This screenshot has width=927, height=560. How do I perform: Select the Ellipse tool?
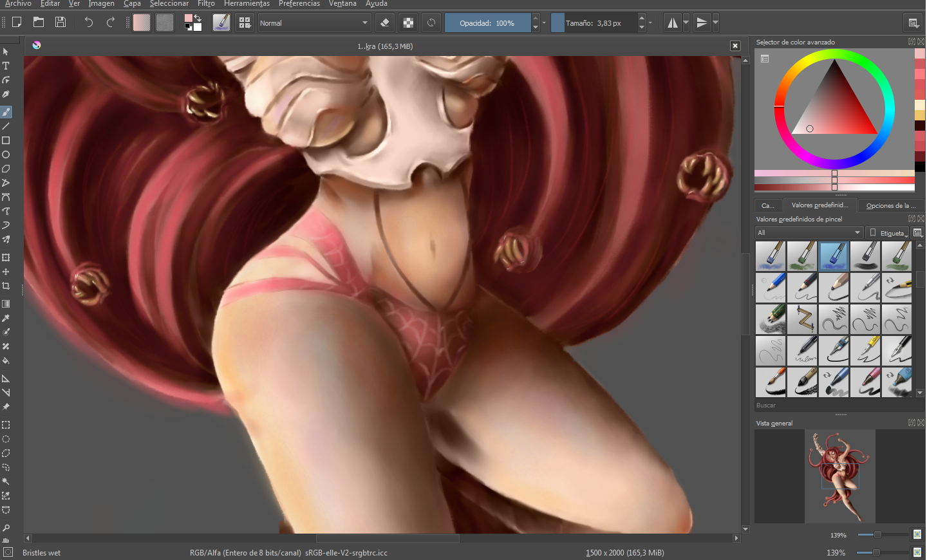coord(6,154)
